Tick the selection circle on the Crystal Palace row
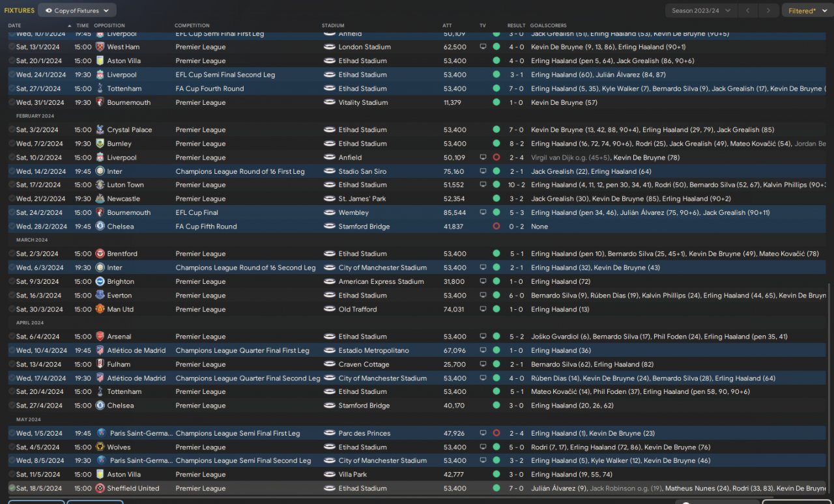834x504 pixels. click(12, 130)
